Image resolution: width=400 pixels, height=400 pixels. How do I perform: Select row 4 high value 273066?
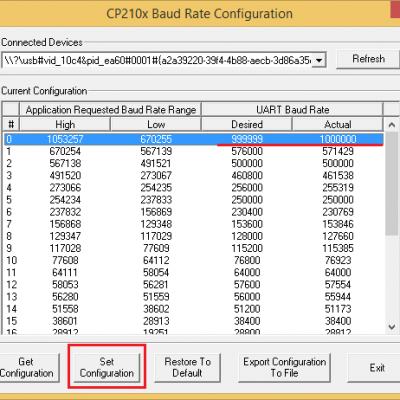[x=65, y=188]
